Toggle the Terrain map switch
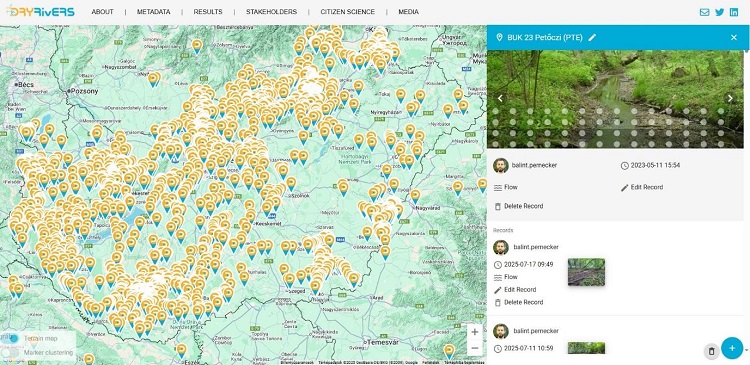Screen dimensions: 750x365 coord(10,339)
